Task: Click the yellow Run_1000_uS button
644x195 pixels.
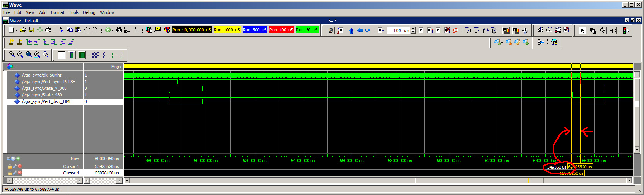Action: click(x=227, y=30)
